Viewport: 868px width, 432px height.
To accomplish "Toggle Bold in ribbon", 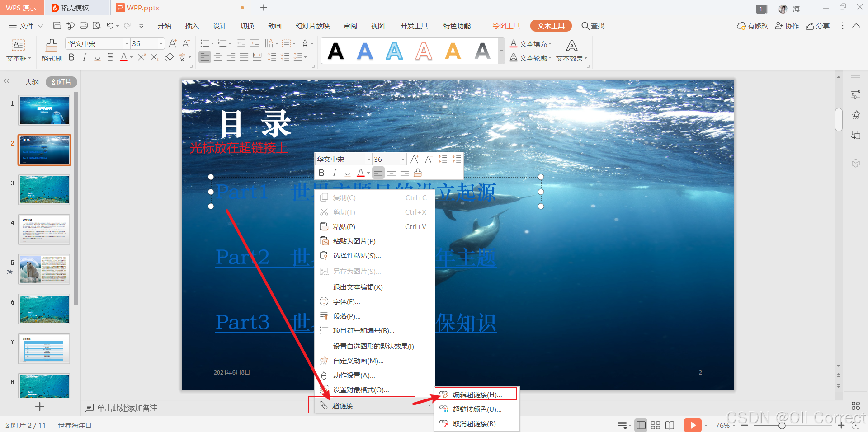I will [x=71, y=57].
